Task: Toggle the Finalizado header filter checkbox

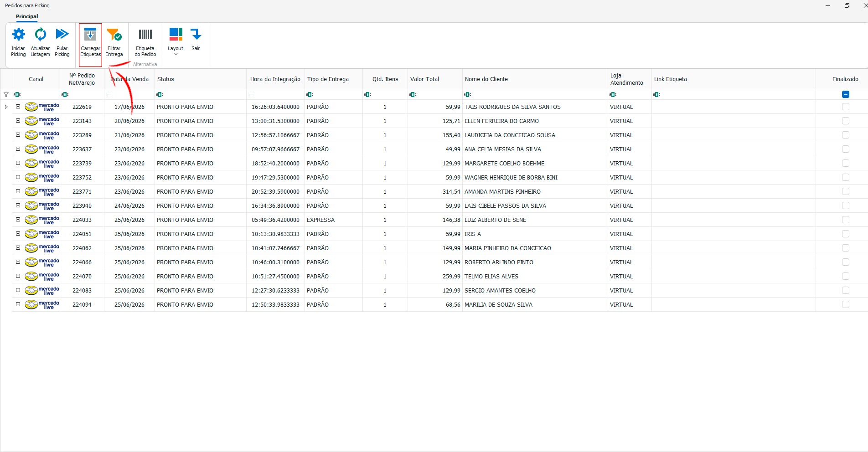Action: (846, 94)
